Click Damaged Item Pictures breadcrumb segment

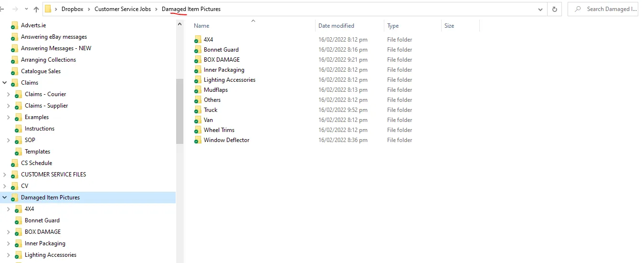191,9
